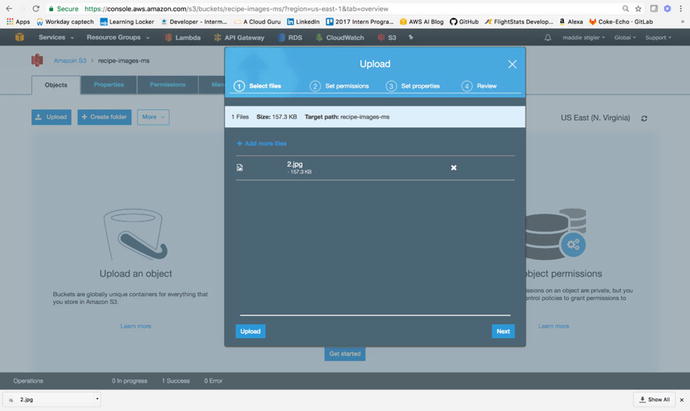Click the Lambda shortcut icon

coord(170,37)
